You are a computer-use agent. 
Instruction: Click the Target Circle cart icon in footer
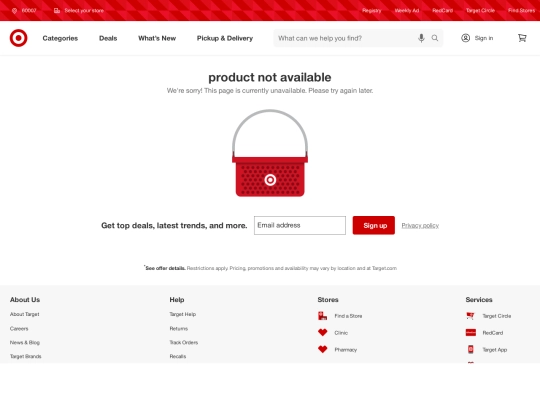(470, 315)
